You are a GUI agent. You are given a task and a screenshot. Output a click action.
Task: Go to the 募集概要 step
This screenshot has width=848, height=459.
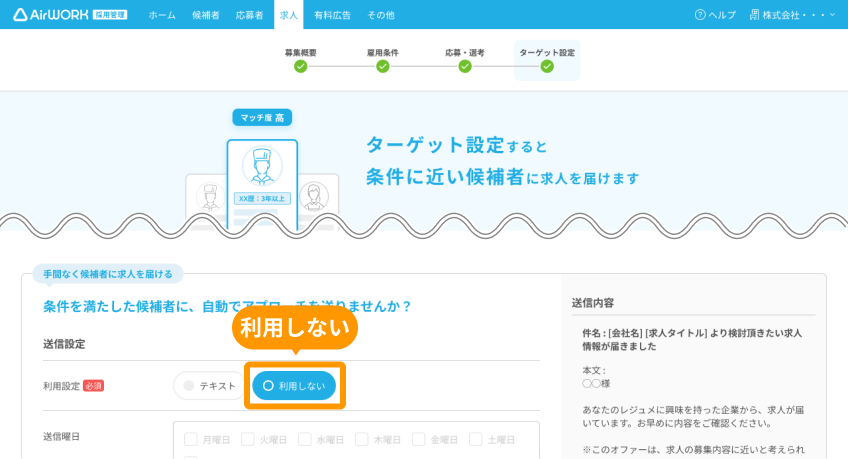[x=301, y=60]
